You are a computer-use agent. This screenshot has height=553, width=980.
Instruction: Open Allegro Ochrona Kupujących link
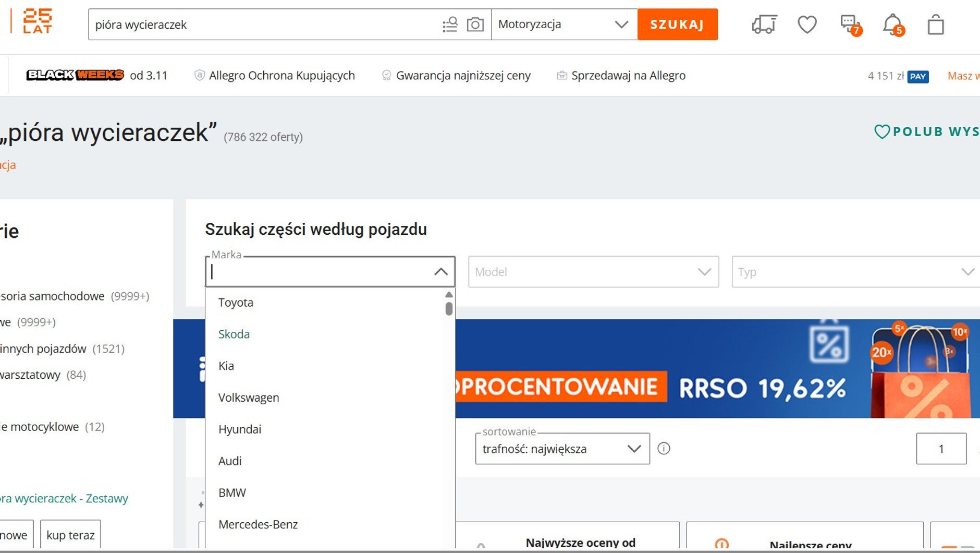point(274,76)
